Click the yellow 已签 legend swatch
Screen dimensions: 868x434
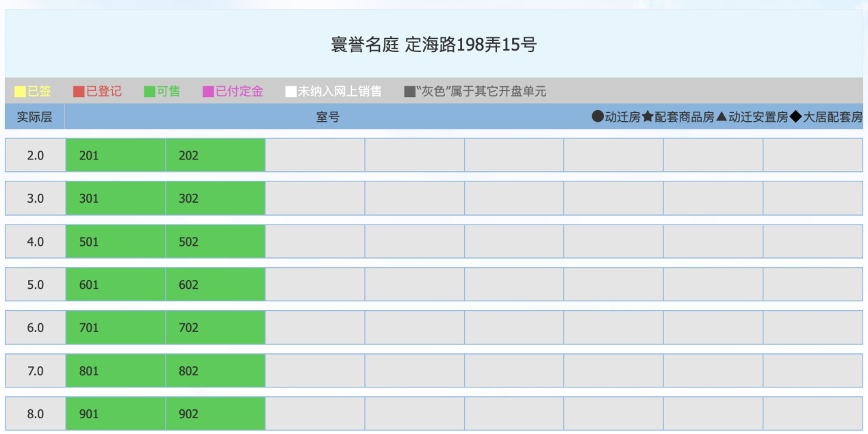[x=21, y=92]
